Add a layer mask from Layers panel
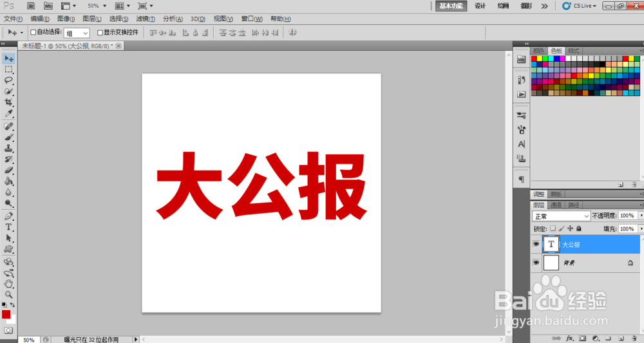The image size is (644, 343). pyautogui.click(x=582, y=338)
